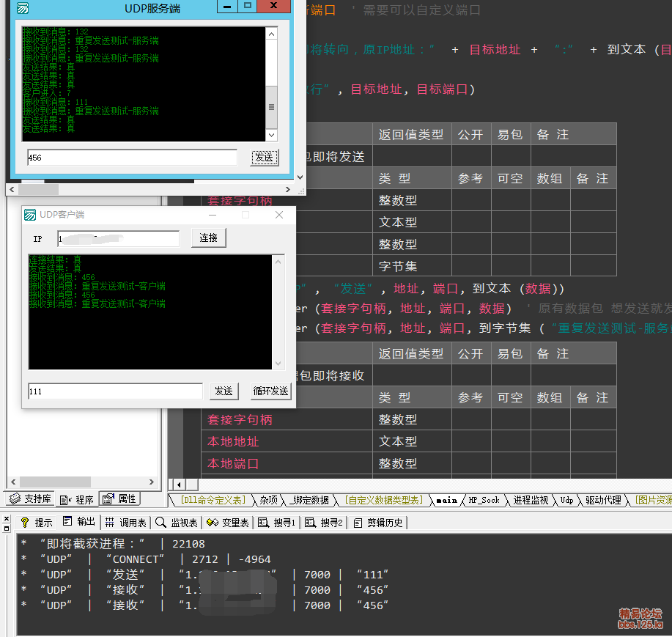Click the UDP客户端 window title icon
Image resolution: width=672 pixels, height=637 pixels.
coord(30,214)
